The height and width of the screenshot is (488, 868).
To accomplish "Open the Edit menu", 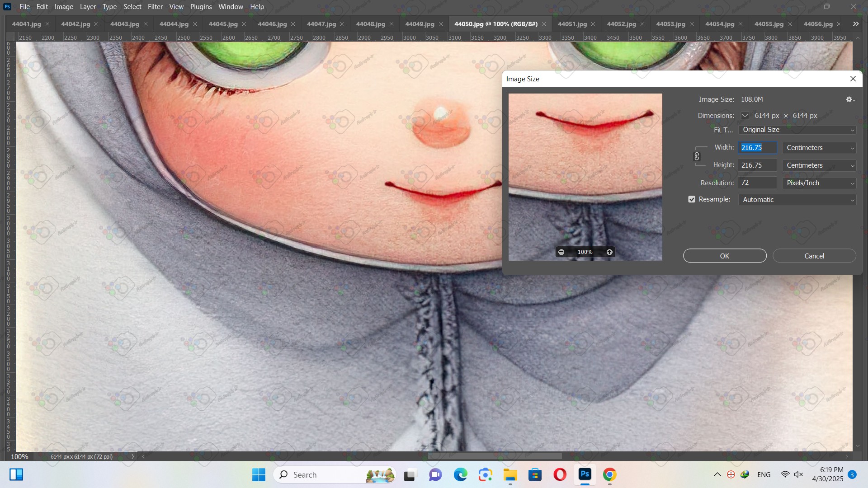I will point(42,7).
